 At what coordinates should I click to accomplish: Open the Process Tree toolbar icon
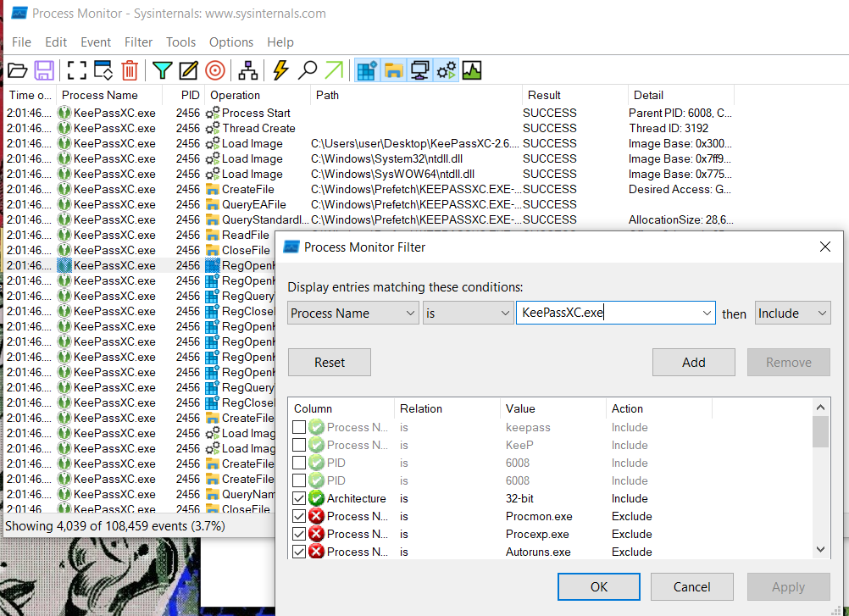tap(247, 70)
